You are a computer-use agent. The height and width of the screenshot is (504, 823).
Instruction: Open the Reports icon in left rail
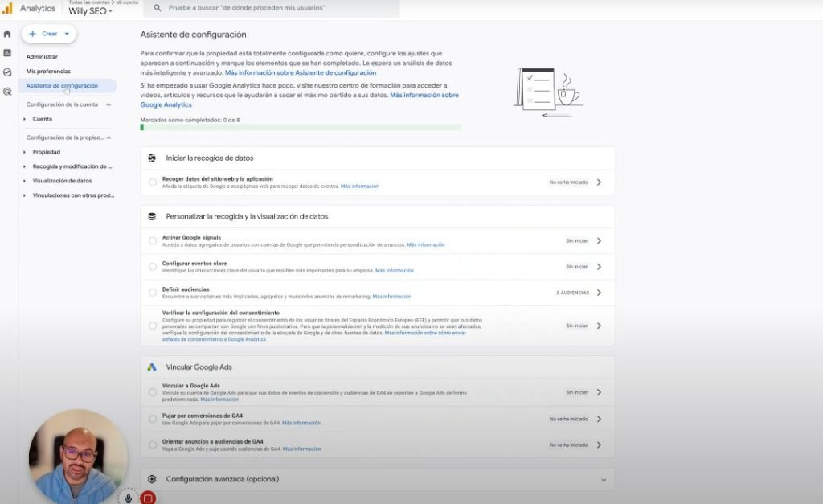(6, 52)
